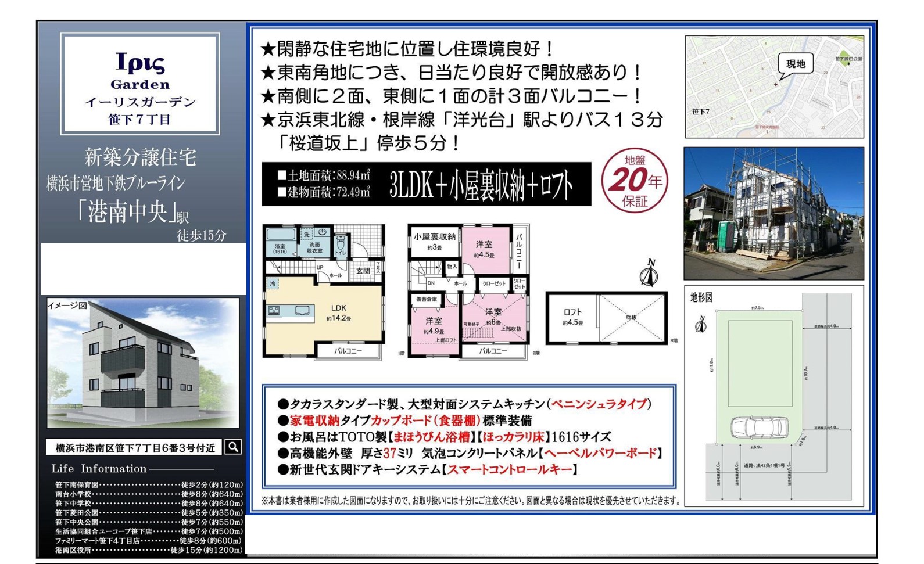Click the 地盤20年保証 round badge
Viewport: 924px width, 564px height.
pos(635,181)
